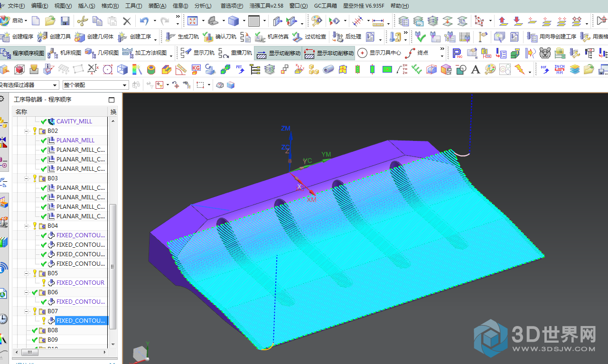
Task: Switch to 几何视图 navigator view
Action: tap(103, 53)
